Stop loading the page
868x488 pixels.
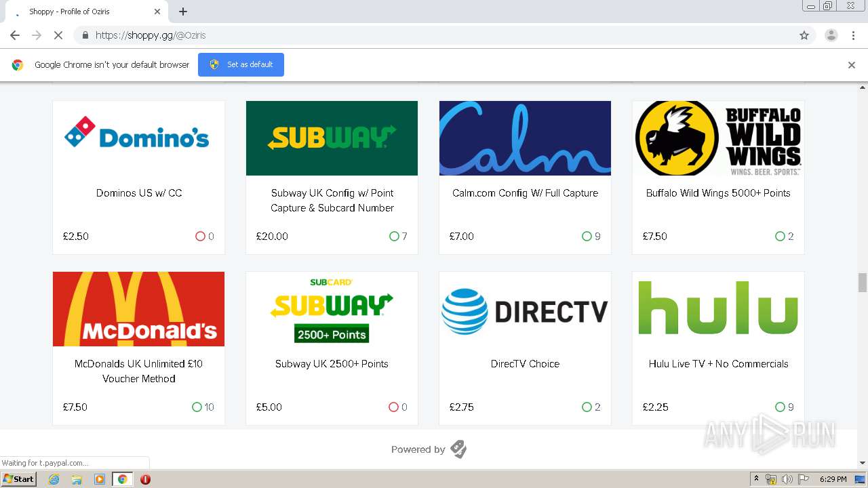tap(58, 35)
